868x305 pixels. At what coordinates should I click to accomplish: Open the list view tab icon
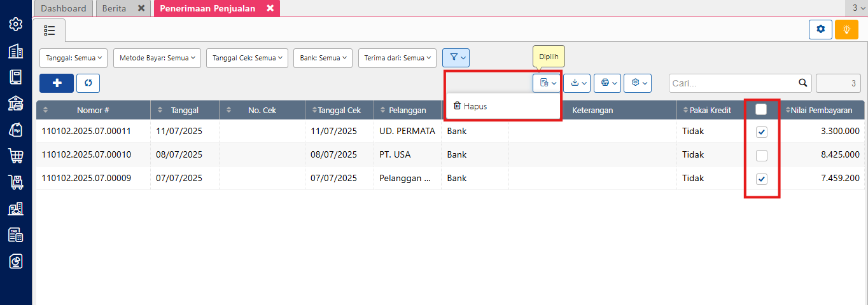(x=50, y=30)
